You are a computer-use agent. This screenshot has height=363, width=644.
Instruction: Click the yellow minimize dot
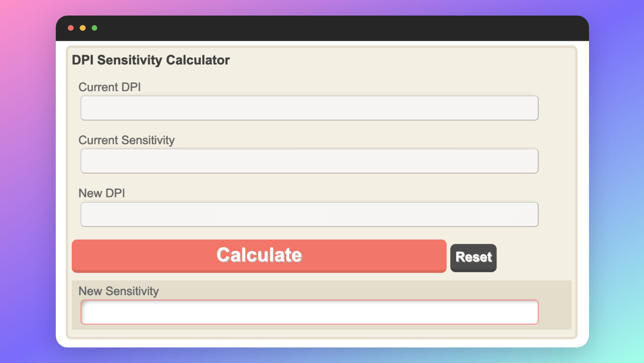[x=82, y=28]
